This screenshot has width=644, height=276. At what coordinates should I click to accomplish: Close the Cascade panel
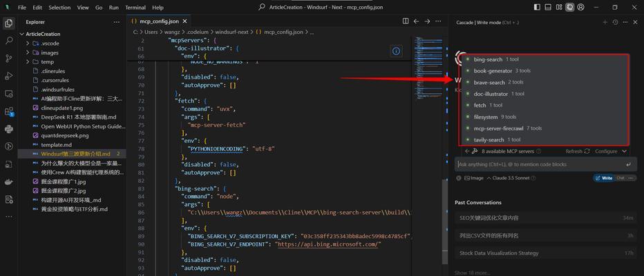click(635, 22)
